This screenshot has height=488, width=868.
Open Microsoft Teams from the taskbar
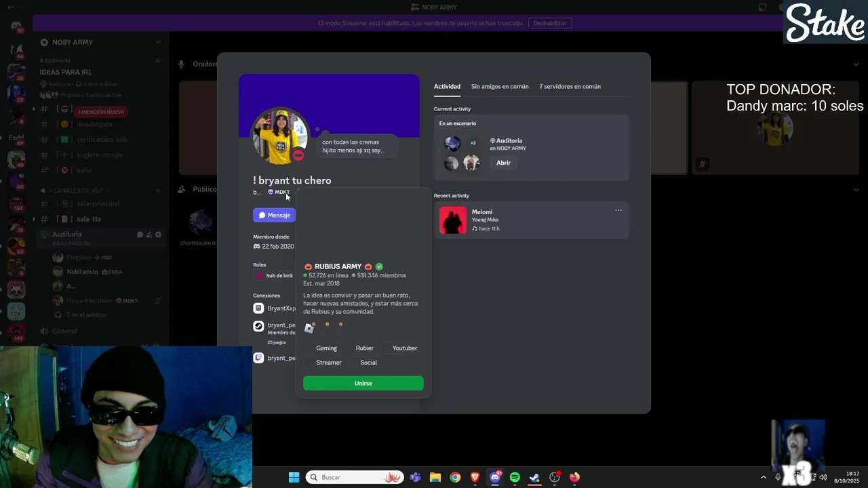coord(415,477)
